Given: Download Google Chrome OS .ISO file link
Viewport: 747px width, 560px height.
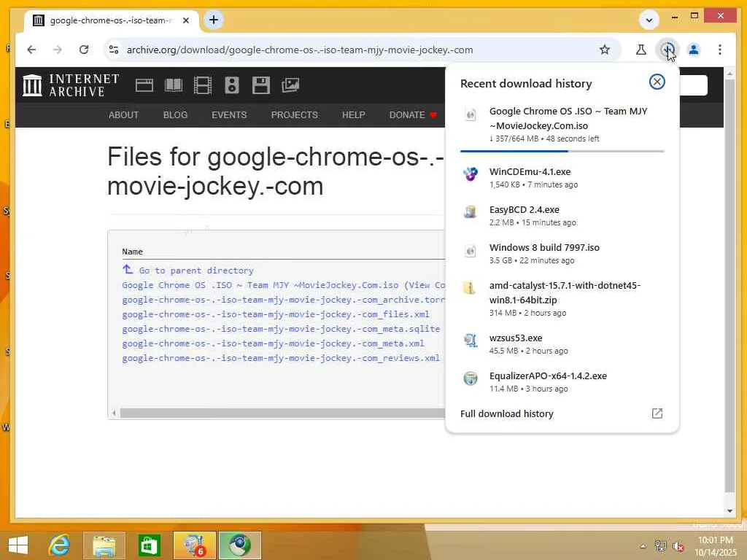Looking at the screenshot, I should [260, 285].
